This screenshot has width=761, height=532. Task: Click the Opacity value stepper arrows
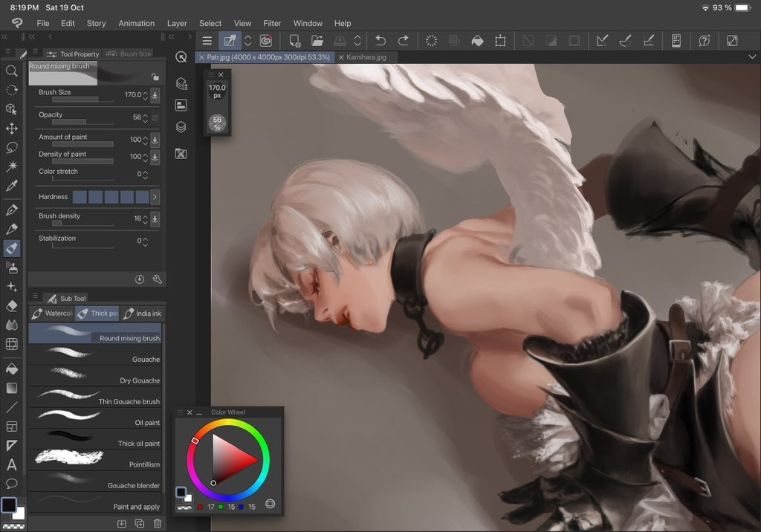click(145, 117)
